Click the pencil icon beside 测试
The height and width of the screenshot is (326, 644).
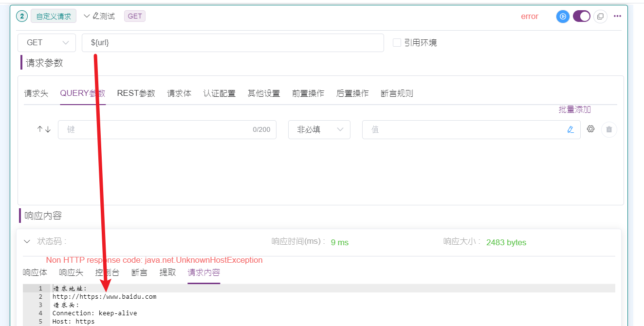(x=95, y=16)
